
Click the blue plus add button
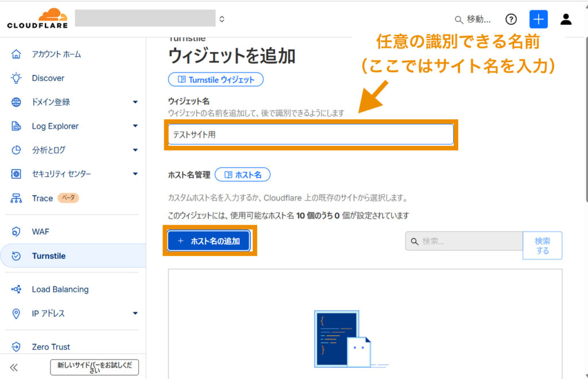(538, 20)
